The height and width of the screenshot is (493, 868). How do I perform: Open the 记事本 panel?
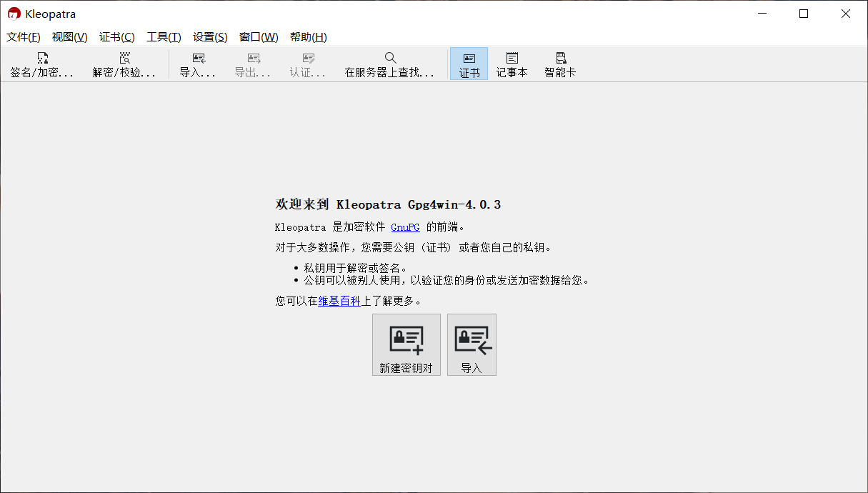[x=512, y=64]
